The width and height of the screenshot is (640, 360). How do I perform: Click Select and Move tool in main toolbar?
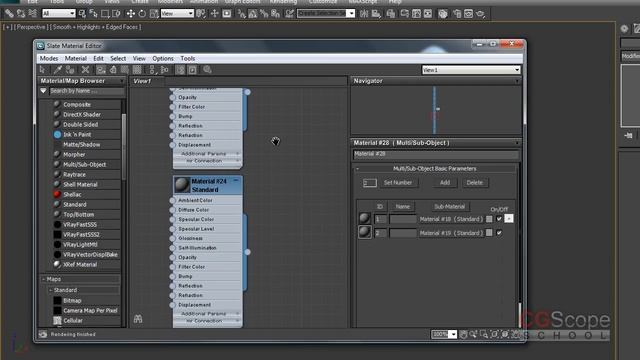tap(131, 13)
